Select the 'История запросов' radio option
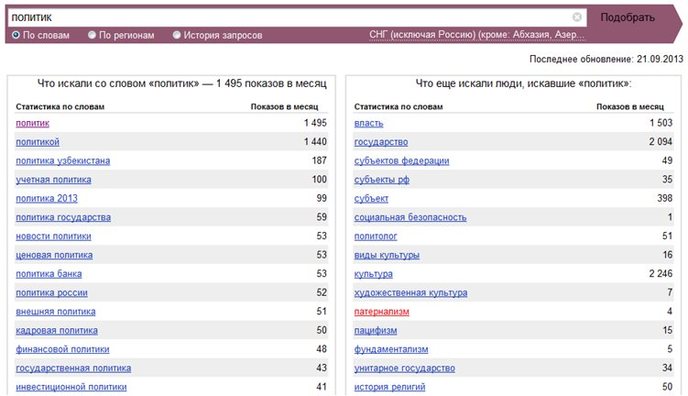Viewport: 688px width, 396px height. [x=176, y=35]
